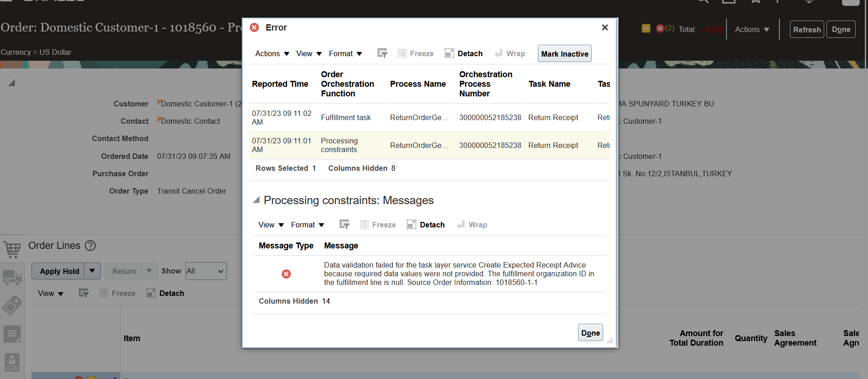Viewport: 868px width, 379px height.
Task: Open Actions menu in the Error dialog
Action: [x=272, y=53]
